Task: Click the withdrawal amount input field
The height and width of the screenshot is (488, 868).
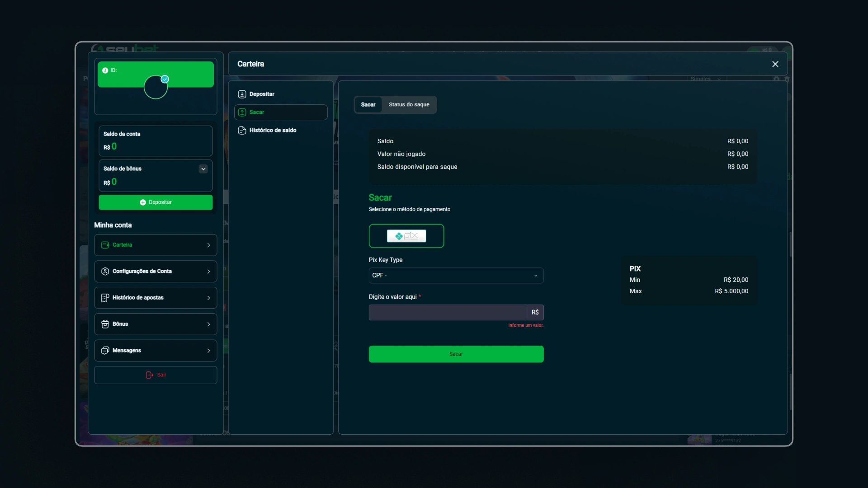Action: point(448,312)
